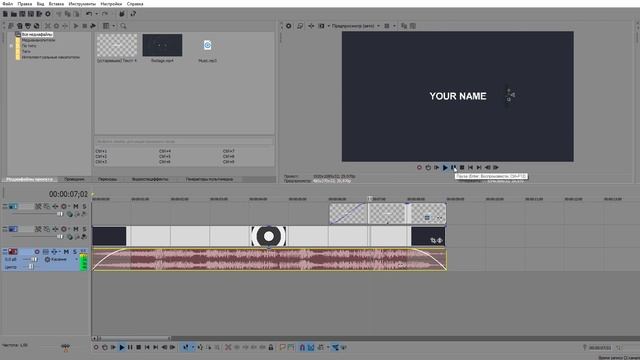
Task: Copy snapshot to clipboard in preview toolbar
Action: pos(404,26)
